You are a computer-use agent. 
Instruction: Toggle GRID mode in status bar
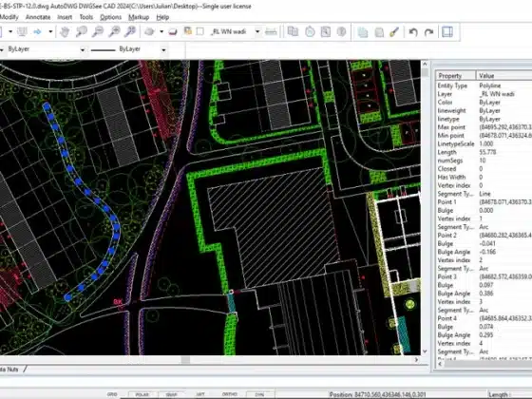click(x=112, y=394)
